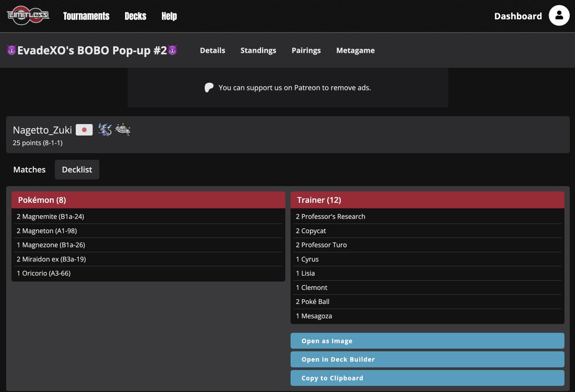Open the Help menu

coord(169,16)
